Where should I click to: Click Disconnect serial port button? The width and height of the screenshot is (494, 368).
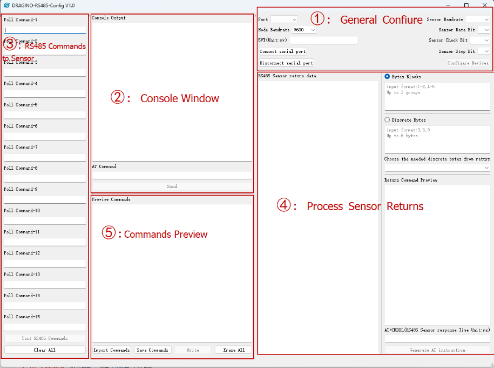point(286,63)
